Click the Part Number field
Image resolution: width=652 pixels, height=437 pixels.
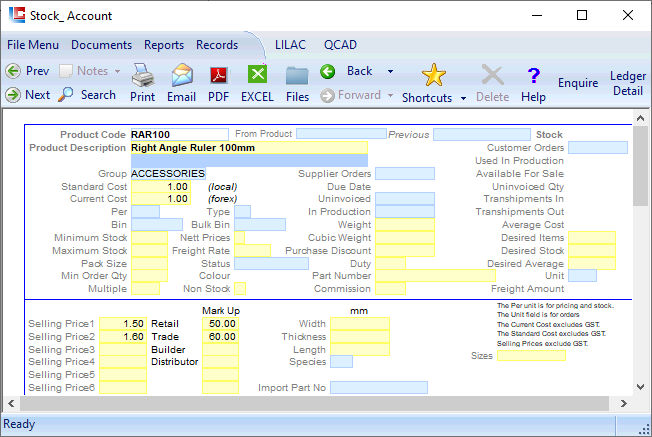[x=435, y=276]
